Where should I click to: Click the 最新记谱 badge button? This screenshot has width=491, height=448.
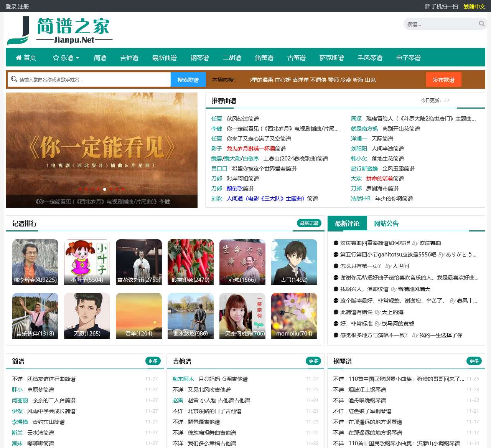pyautogui.click(x=309, y=223)
